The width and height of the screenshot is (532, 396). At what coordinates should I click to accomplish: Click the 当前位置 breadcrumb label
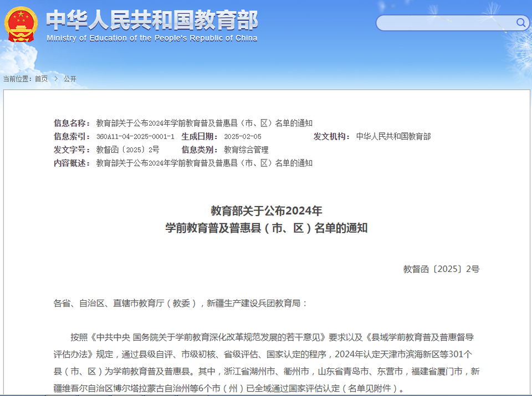click(x=18, y=79)
